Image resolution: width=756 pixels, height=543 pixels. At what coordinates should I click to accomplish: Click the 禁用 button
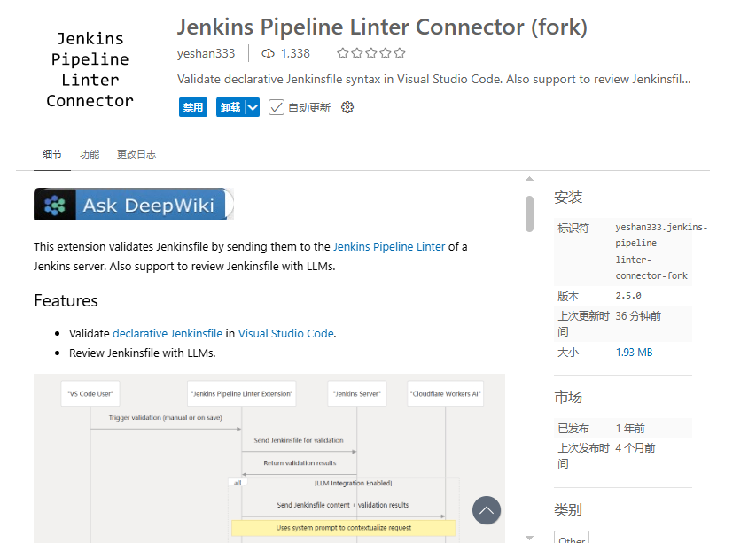click(x=192, y=106)
